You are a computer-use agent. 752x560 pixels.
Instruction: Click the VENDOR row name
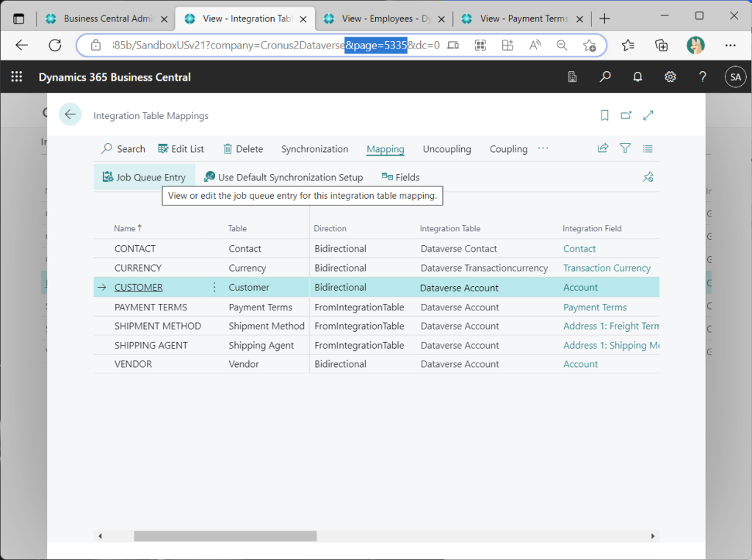pyautogui.click(x=133, y=364)
